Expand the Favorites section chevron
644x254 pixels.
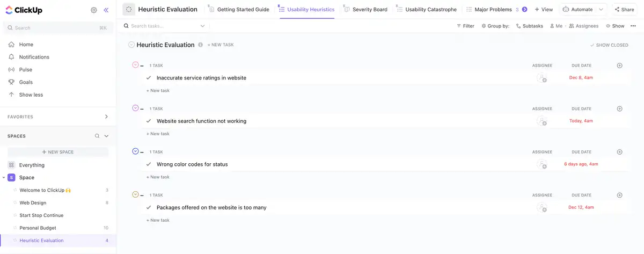tap(106, 117)
